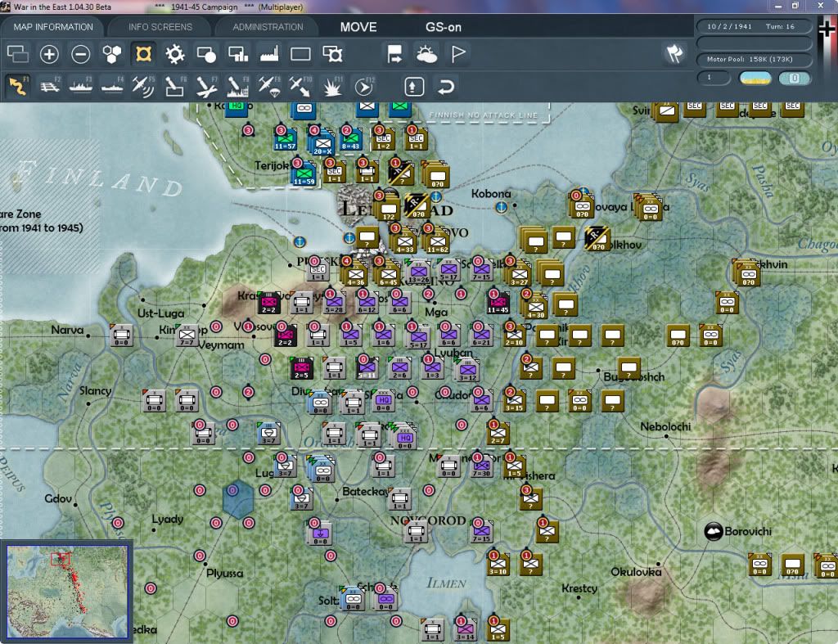
Task: Click the Motor Pool 158K readout
Action: tap(754, 59)
